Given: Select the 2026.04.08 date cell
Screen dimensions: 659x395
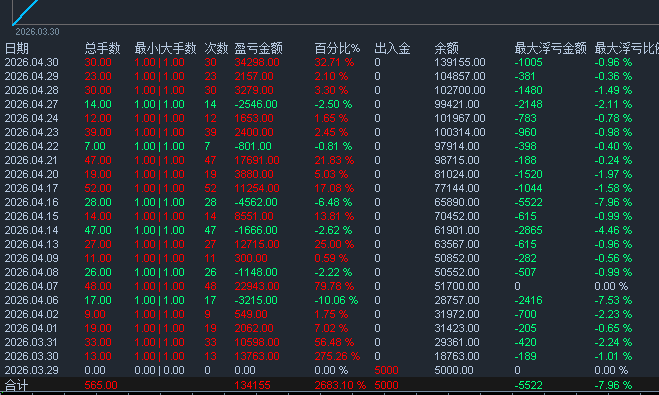Looking at the screenshot, I should (32, 272).
